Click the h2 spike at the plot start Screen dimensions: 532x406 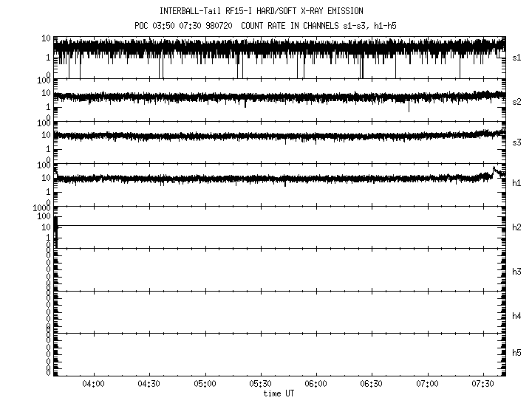coord(56,225)
